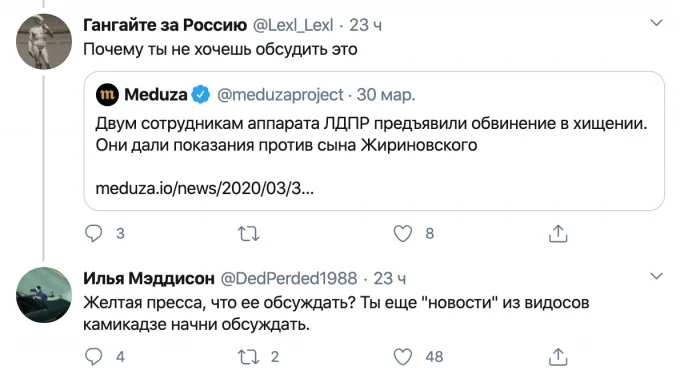This screenshot has width=680, height=379.
Task: Reply to Илья Мэддисон's tweet
Action: [x=93, y=357]
